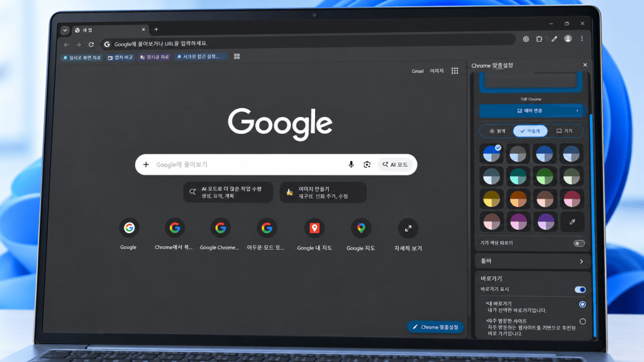This screenshot has width=644, height=362.
Task: Pick the bright green color swatch
Action: (x=545, y=177)
